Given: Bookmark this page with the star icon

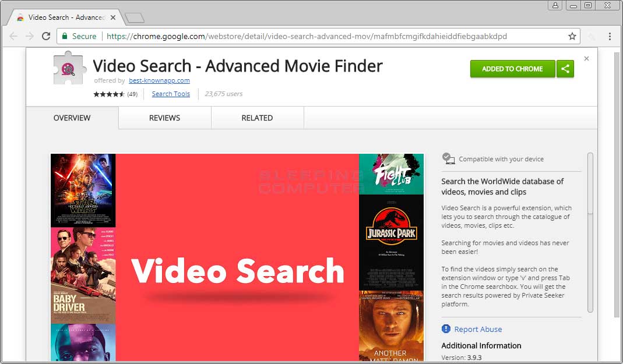Looking at the screenshot, I should 572,37.
